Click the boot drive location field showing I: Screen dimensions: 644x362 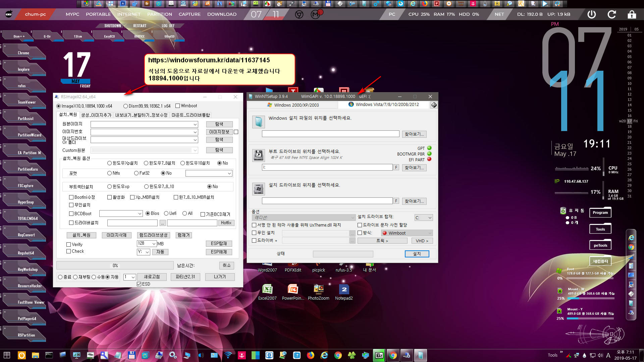coord(327,167)
